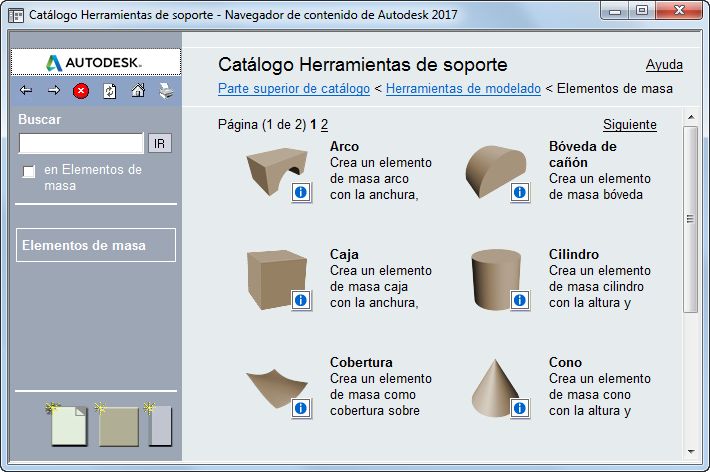Screen dimensions: 710x472
Task: Click the window icon in title bar
Action: pyautogui.click(x=16, y=15)
